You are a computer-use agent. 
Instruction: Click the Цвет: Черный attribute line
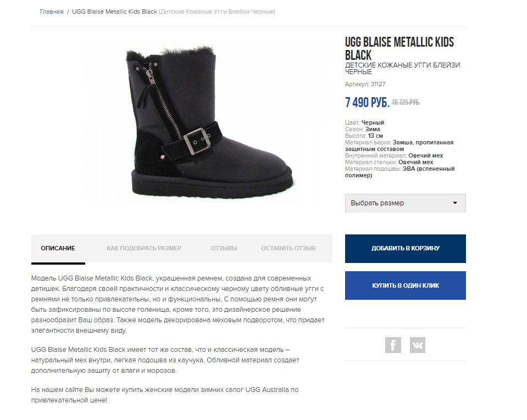[x=364, y=122]
